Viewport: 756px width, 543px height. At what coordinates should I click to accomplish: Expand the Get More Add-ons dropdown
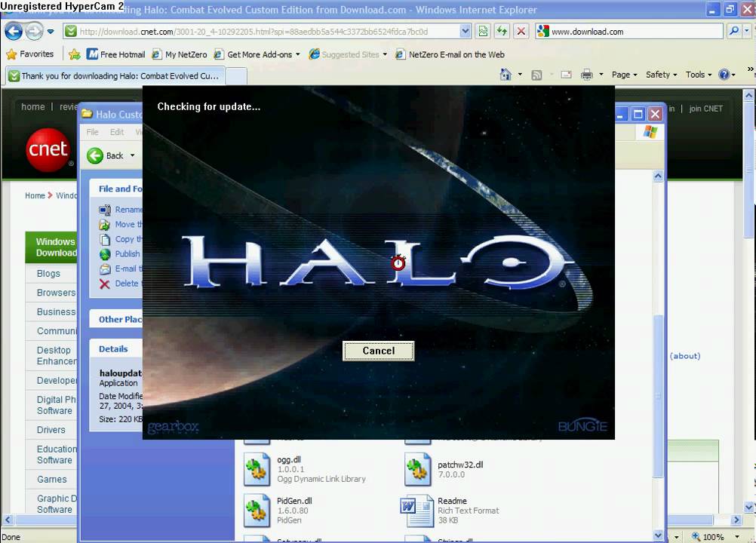click(298, 54)
